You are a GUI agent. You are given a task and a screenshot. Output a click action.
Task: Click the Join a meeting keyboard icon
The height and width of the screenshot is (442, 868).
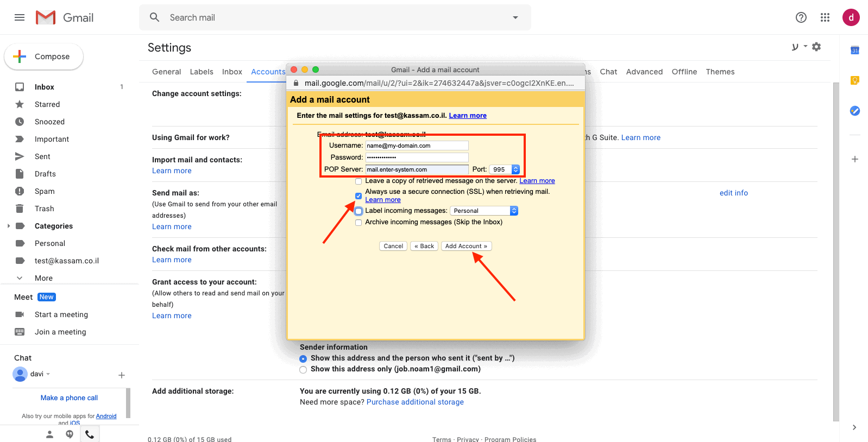click(20, 332)
